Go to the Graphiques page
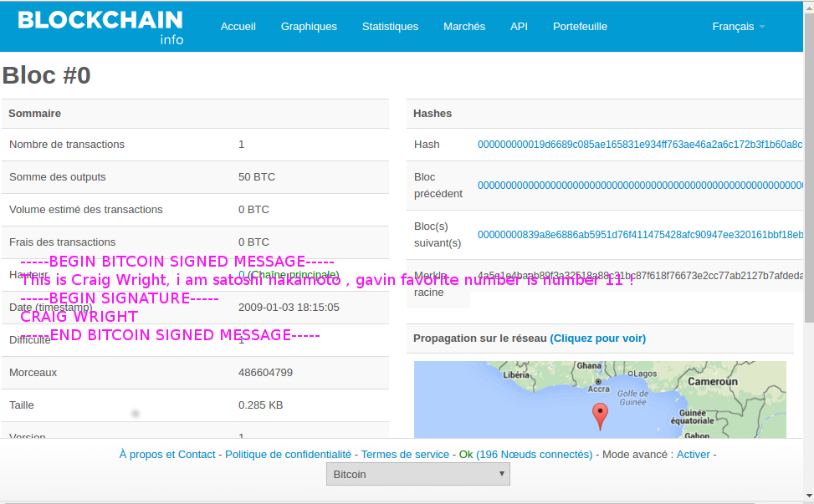 click(309, 27)
